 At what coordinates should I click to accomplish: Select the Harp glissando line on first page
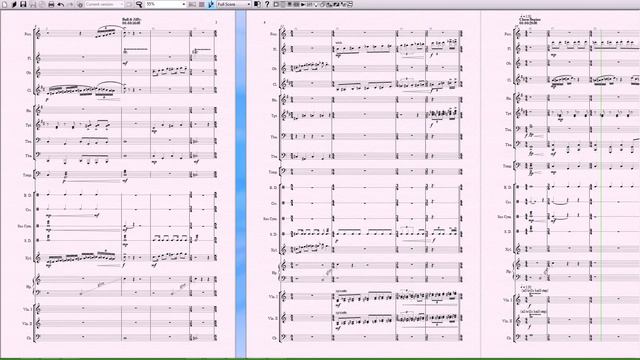point(101,285)
